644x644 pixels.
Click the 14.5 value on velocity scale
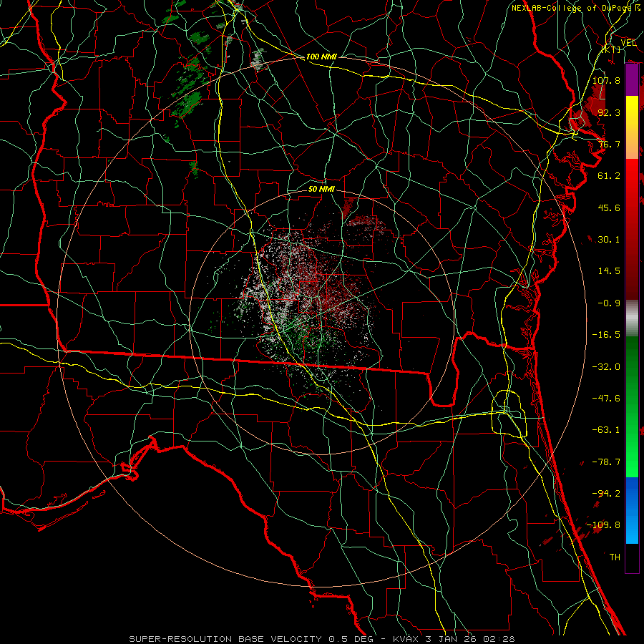click(609, 271)
